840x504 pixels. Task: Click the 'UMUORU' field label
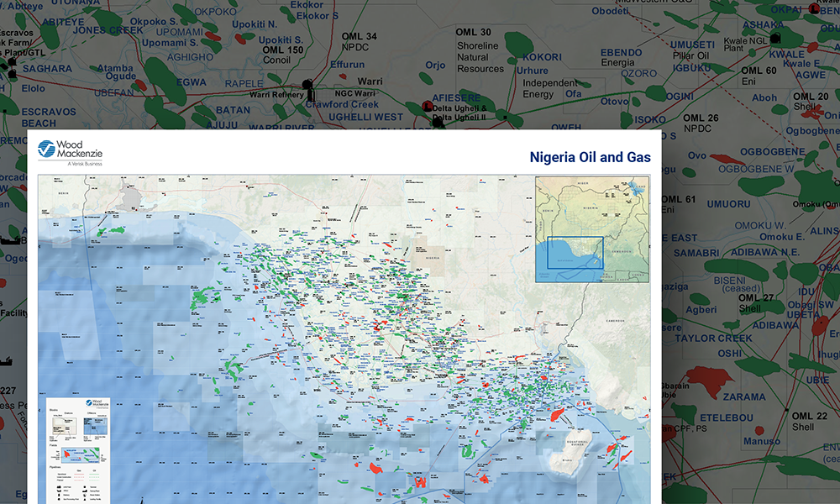(x=728, y=204)
